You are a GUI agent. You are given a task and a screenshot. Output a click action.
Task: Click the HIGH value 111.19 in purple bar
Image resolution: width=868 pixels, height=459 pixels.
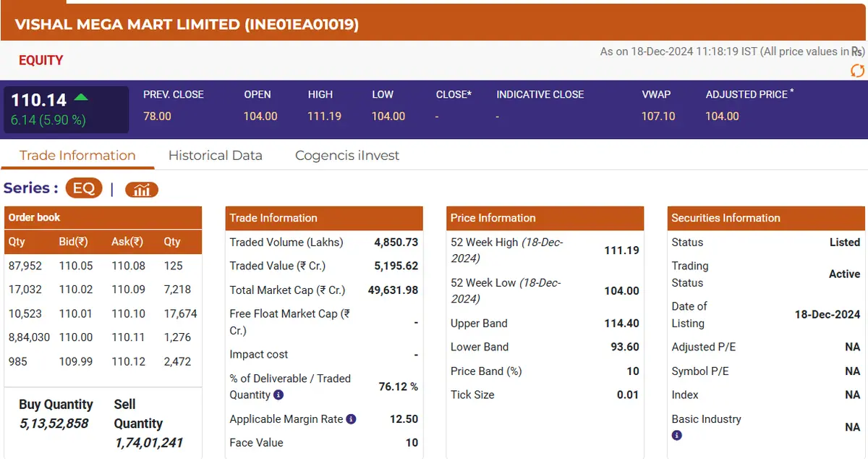(x=325, y=116)
